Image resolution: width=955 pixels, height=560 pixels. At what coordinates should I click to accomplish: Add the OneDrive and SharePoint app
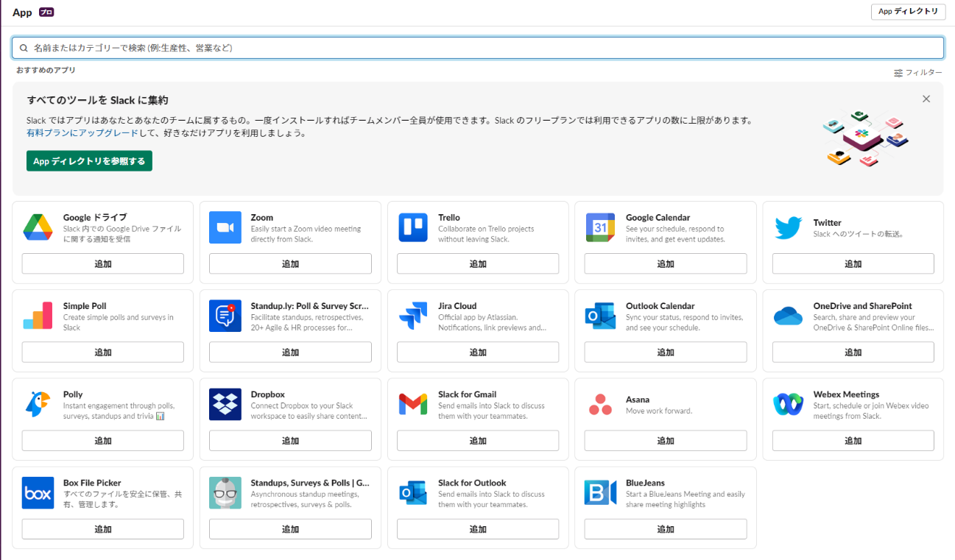pos(853,352)
